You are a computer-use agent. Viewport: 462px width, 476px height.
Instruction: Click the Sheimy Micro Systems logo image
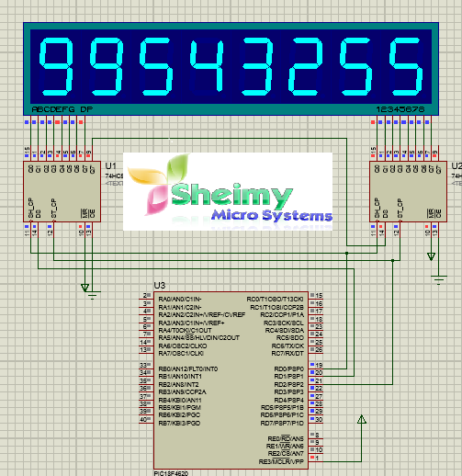click(228, 191)
